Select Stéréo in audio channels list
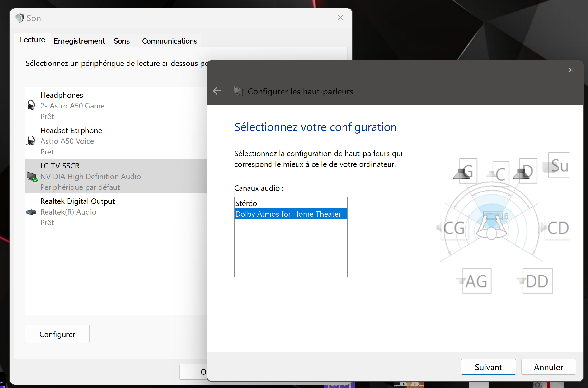Image resolution: width=588 pixels, height=388 pixels. [x=246, y=203]
